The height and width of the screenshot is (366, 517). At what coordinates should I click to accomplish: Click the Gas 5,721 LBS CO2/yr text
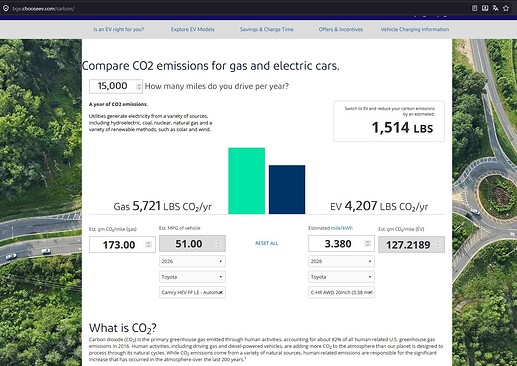tap(163, 206)
